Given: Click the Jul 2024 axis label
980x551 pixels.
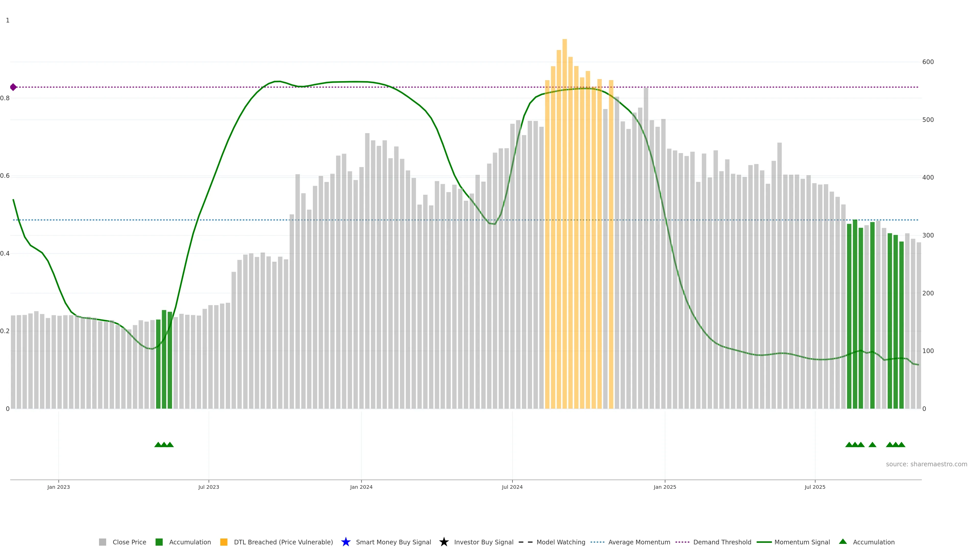Looking at the screenshot, I should click(x=512, y=487).
